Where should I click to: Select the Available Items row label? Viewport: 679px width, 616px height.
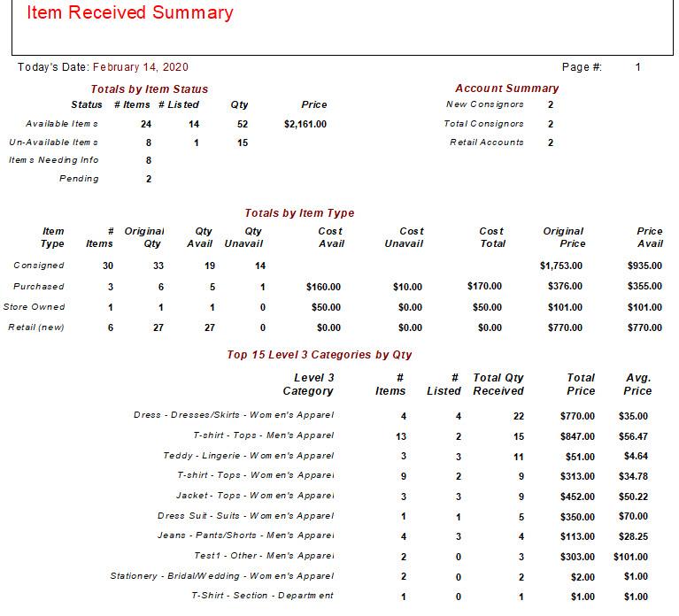pyautogui.click(x=61, y=124)
